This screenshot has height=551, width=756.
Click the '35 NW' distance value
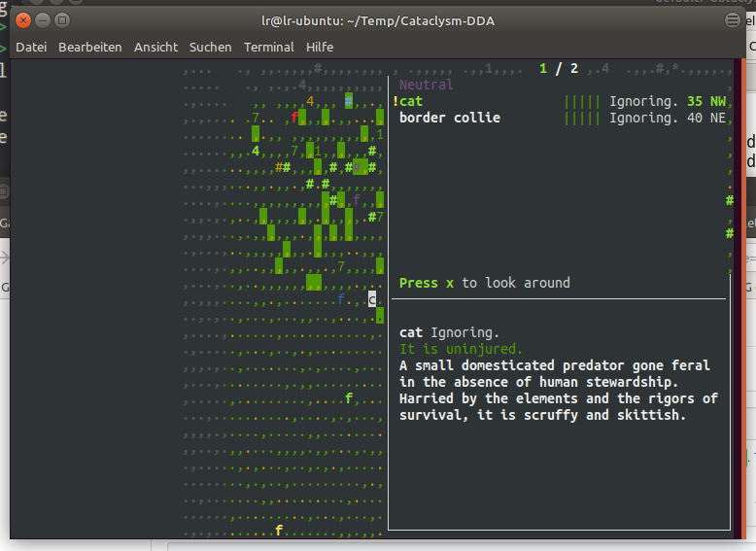706,101
